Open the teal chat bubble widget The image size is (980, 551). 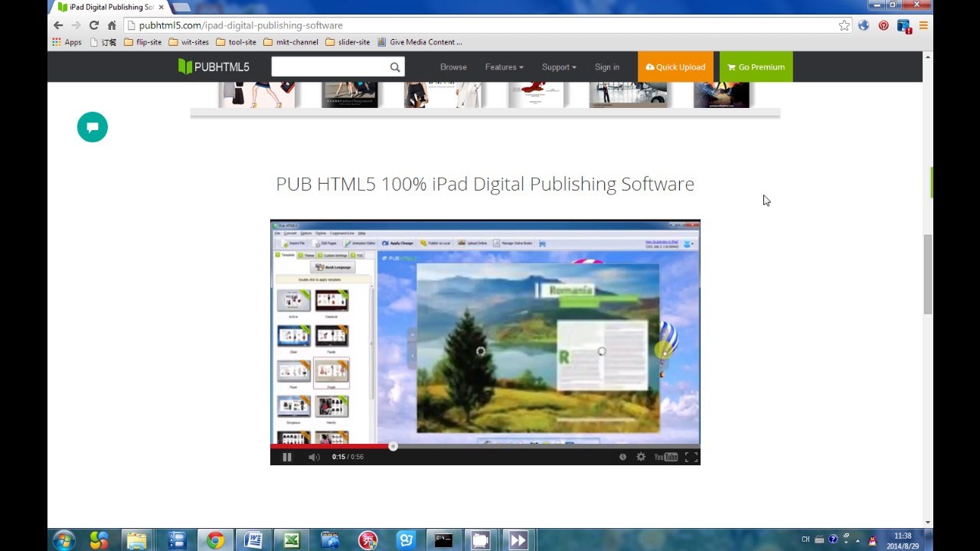(x=93, y=127)
